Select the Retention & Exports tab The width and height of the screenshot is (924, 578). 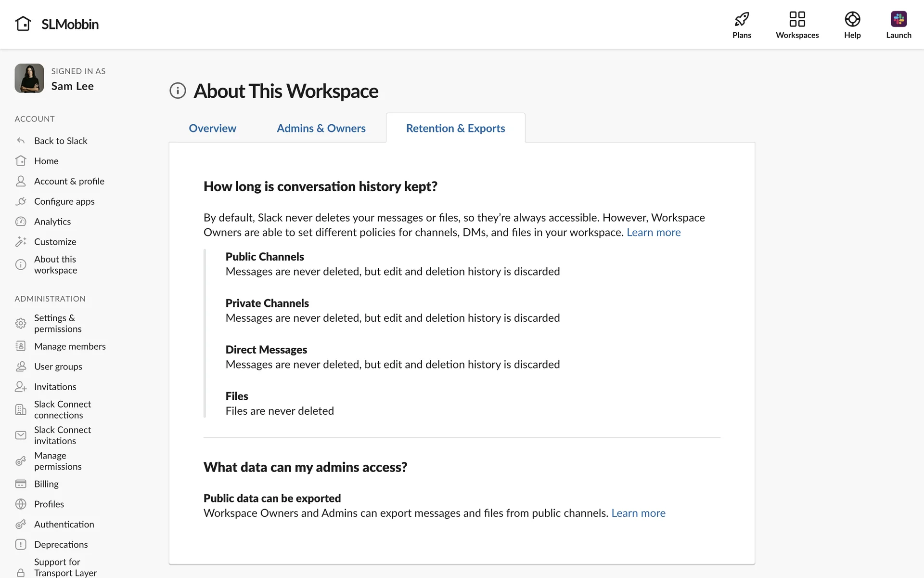click(x=455, y=128)
